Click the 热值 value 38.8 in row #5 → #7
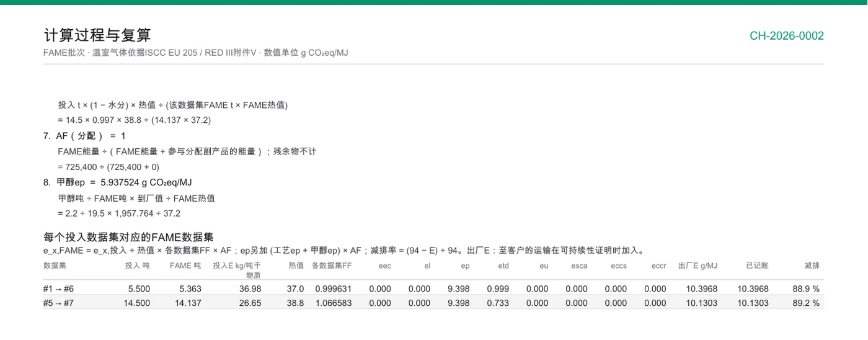The image size is (868, 340). point(296,303)
